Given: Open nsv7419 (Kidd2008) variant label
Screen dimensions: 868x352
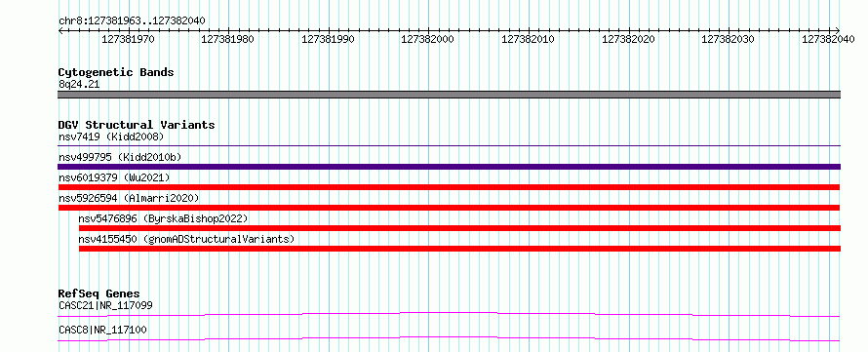Looking at the screenshot, I should pyautogui.click(x=111, y=137).
